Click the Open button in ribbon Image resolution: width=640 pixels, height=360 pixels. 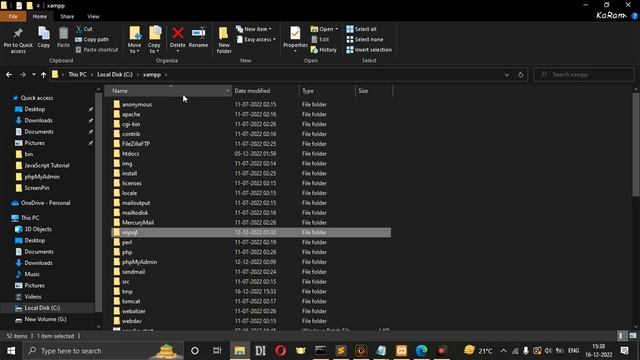[x=324, y=29]
